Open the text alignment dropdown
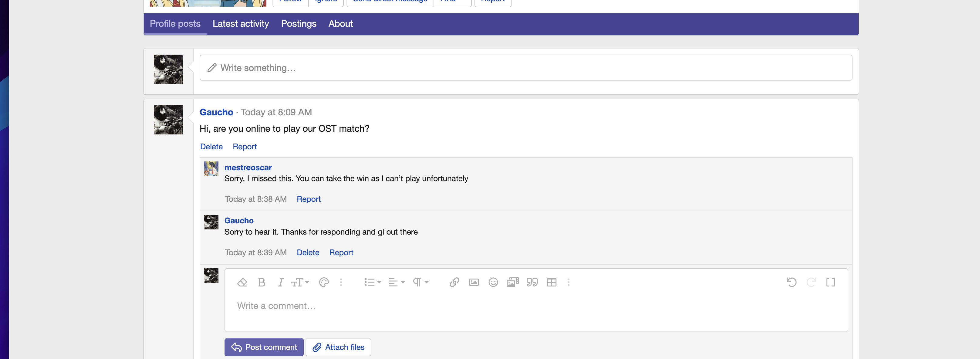Viewport: 980px width, 359px height. tap(396, 282)
